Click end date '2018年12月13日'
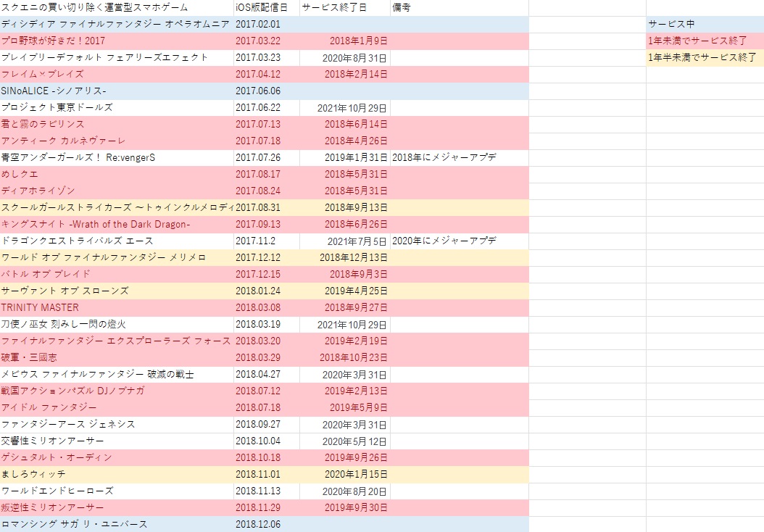The height and width of the screenshot is (532, 764). (345, 257)
